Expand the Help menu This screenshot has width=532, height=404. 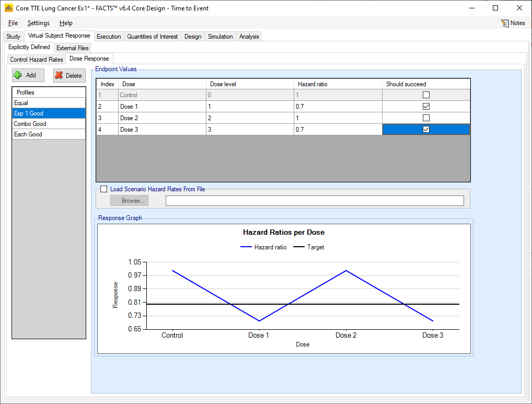point(66,23)
